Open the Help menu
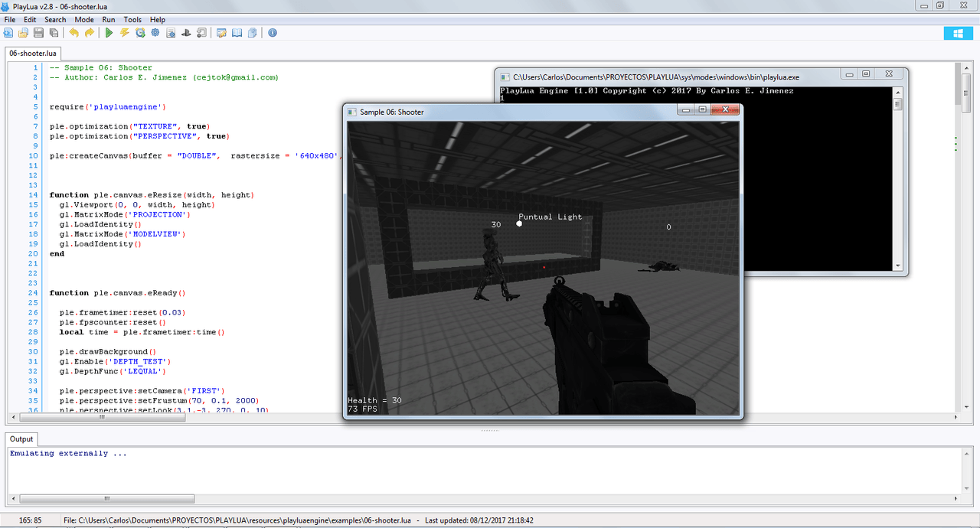The width and height of the screenshot is (980, 528). (158, 19)
